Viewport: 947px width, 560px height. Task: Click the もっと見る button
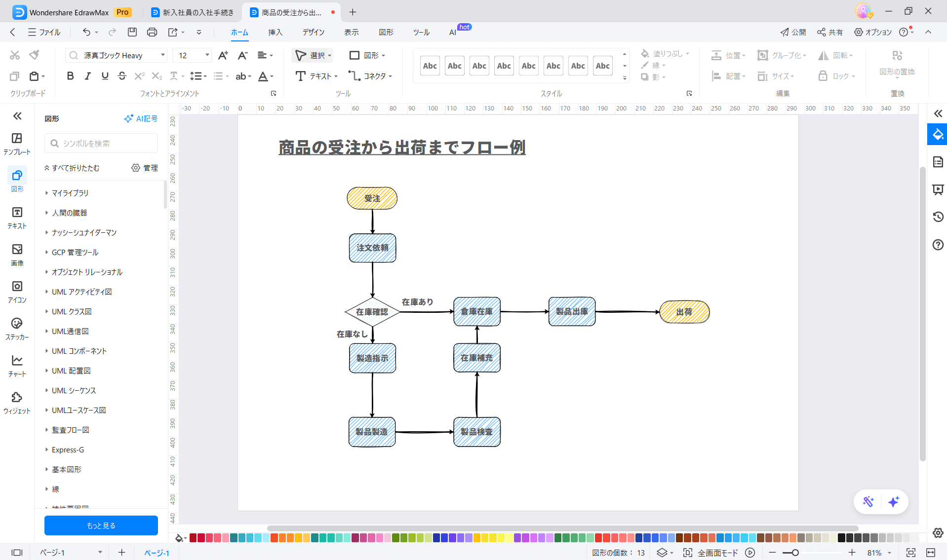pyautogui.click(x=101, y=525)
